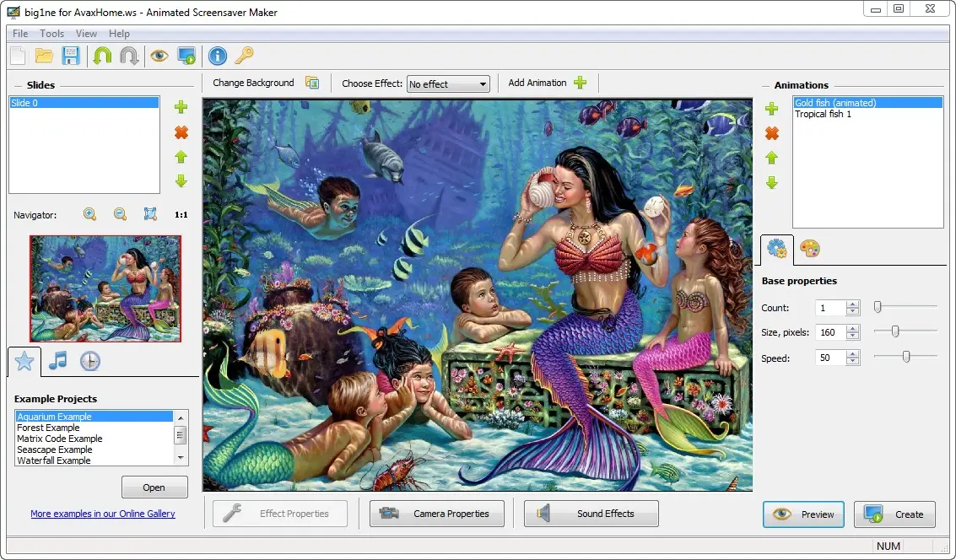Viewport: 956px width, 560px height.
Task: Switch to the music note tab
Action: coord(58,361)
